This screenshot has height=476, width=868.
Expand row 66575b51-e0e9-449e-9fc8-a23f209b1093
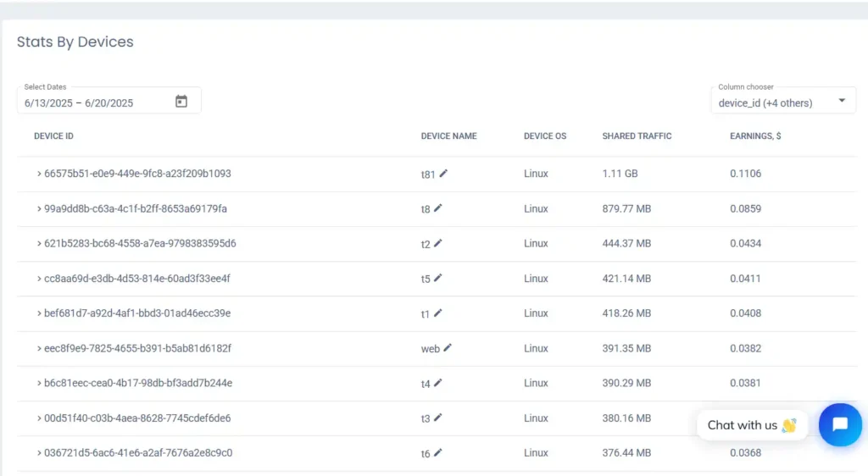click(x=39, y=174)
